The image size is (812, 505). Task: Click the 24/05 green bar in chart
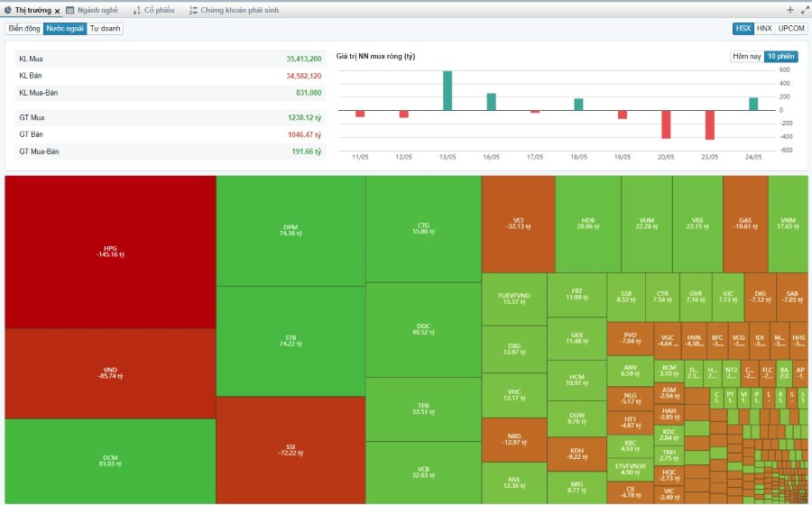coord(753,104)
